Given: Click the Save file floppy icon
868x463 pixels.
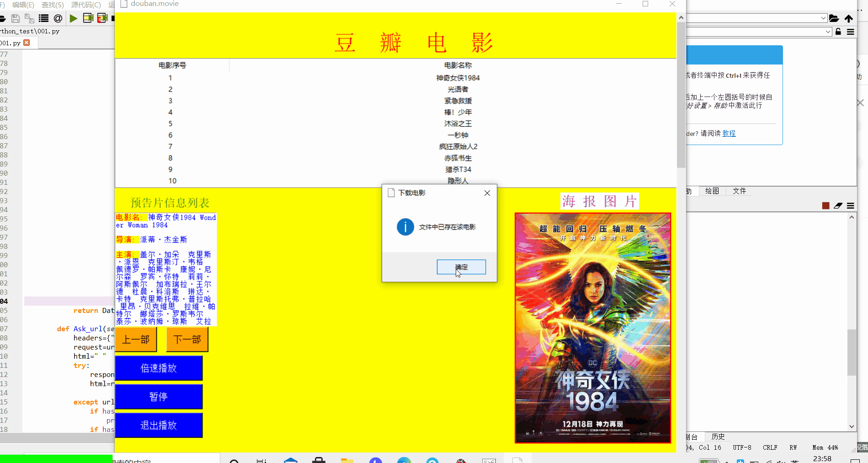Looking at the screenshot, I should pos(15,18).
